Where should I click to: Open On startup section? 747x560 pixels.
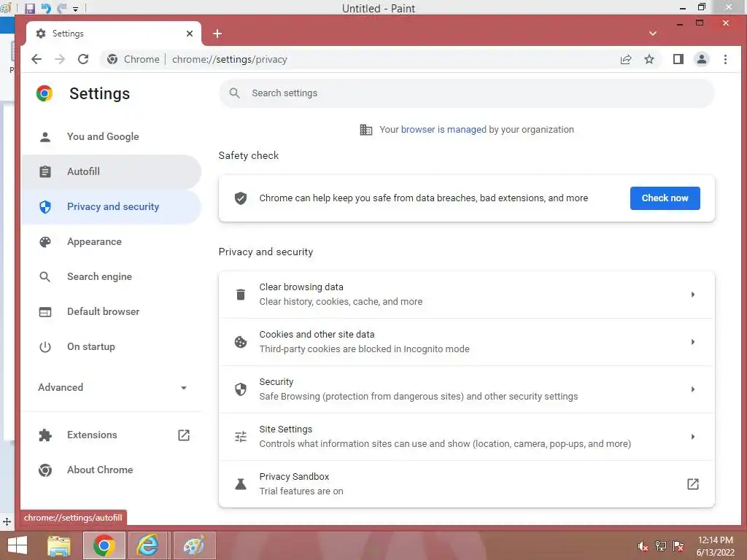pos(111,346)
